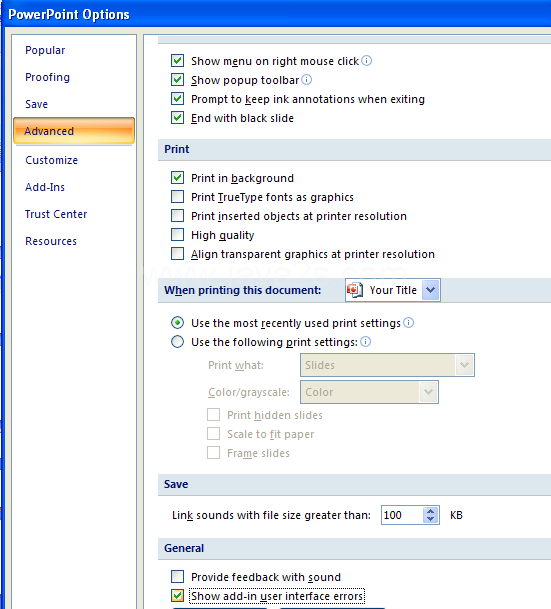
Task: Select Use the most recently used print settings
Action: point(177,323)
